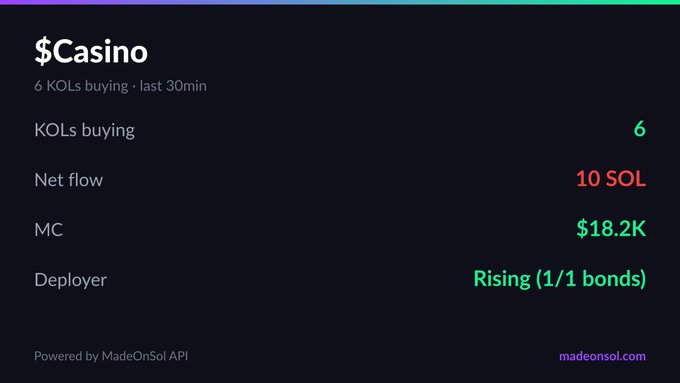Image resolution: width=680 pixels, height=383 pixels.
Task: Click the purple end of top gradient bar
Action: click(x=17, y=2)
